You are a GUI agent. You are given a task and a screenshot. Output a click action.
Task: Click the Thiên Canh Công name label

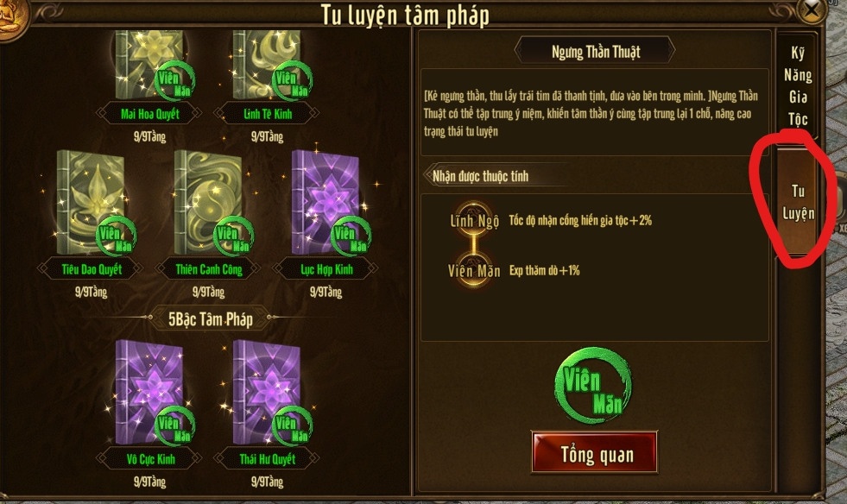point(208,269)
